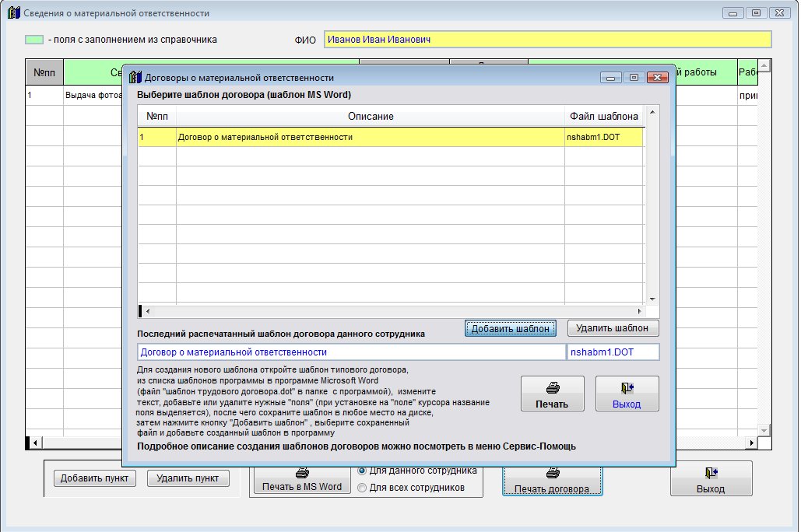Click main window horizontal scrollbar left arrow

[x=35, y=443]
